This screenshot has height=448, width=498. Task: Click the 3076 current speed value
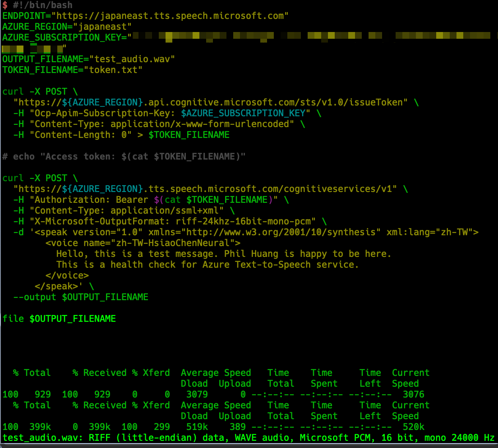tap(414, 394)
